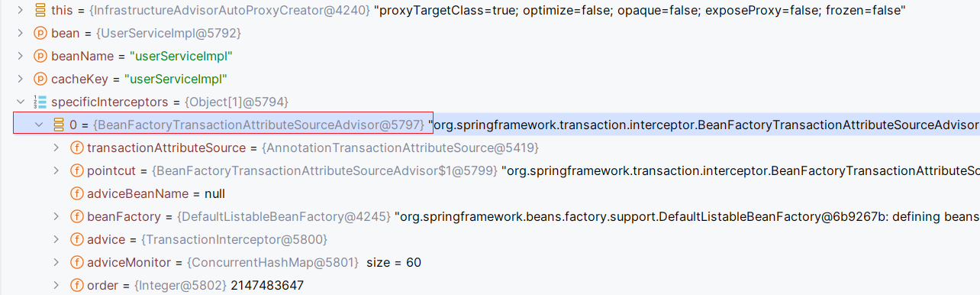Click the object icon beside this variable

[x=40, y=10]
